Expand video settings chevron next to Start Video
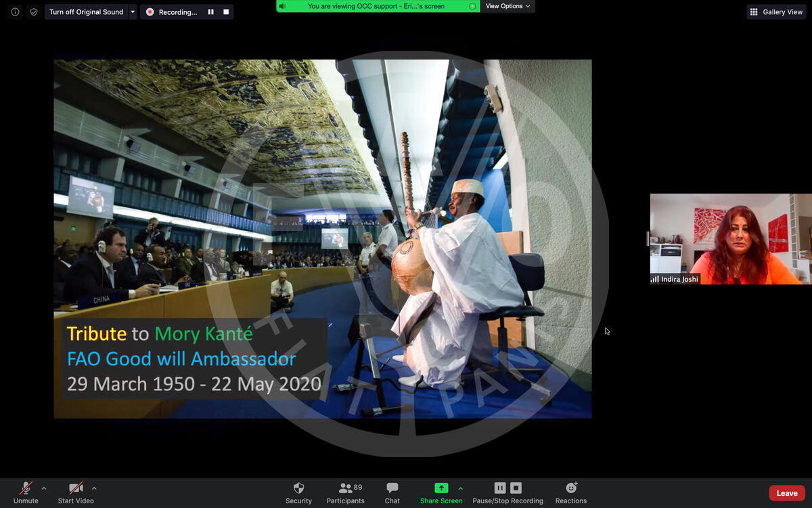812x508 pixels. point(94,488)
